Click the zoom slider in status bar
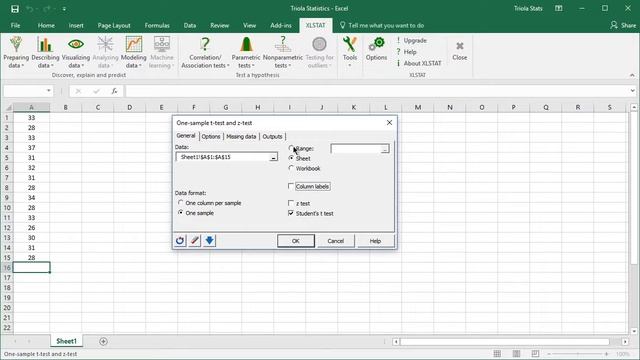This screenshot has height=360, width=640. pos(578,354)
